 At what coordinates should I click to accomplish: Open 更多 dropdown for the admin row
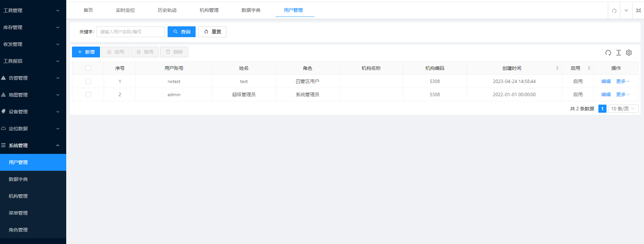(623, 94)
